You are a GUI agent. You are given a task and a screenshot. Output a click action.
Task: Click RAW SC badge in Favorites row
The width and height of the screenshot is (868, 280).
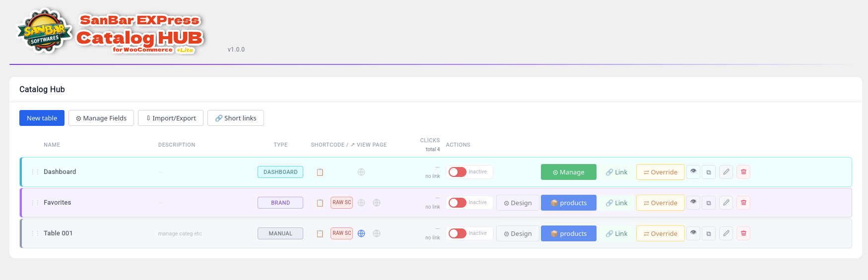point(342,203)
